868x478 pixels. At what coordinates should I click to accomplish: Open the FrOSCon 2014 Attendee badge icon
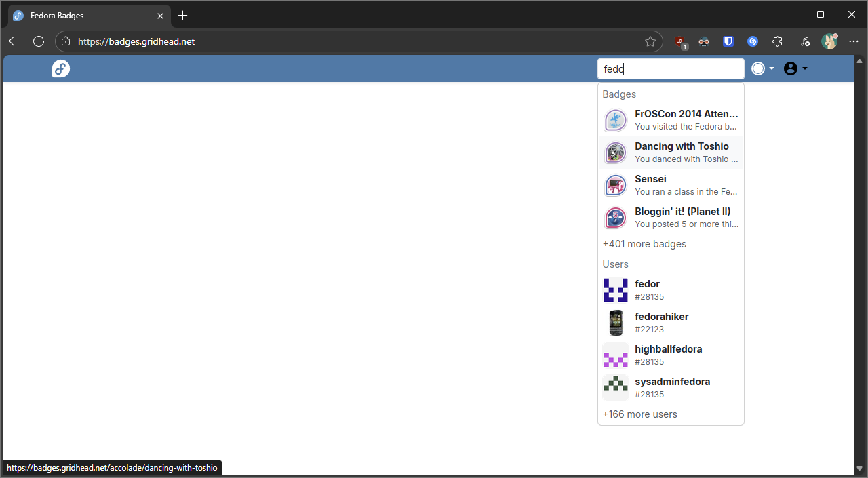coord(615,121)
